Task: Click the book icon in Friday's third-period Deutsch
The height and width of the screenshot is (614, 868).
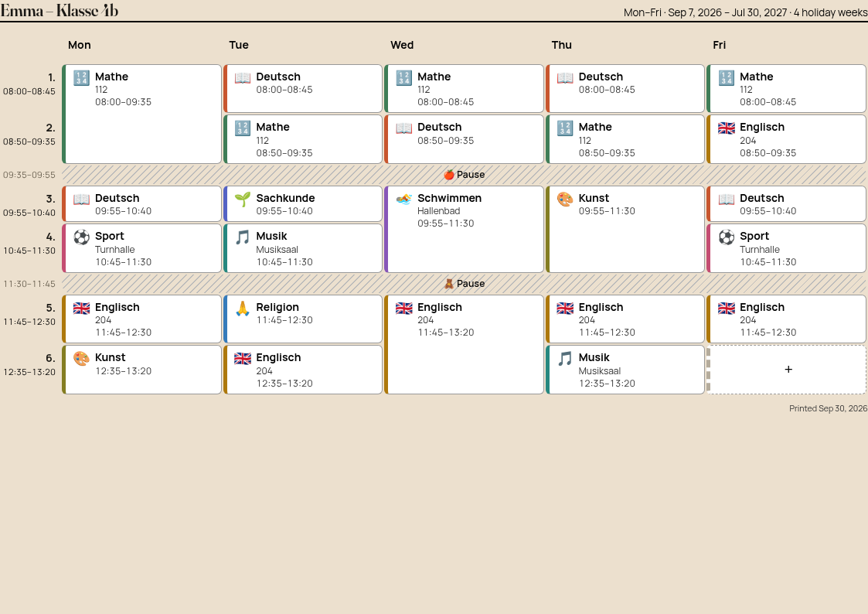Action: [x=727, y=200]
